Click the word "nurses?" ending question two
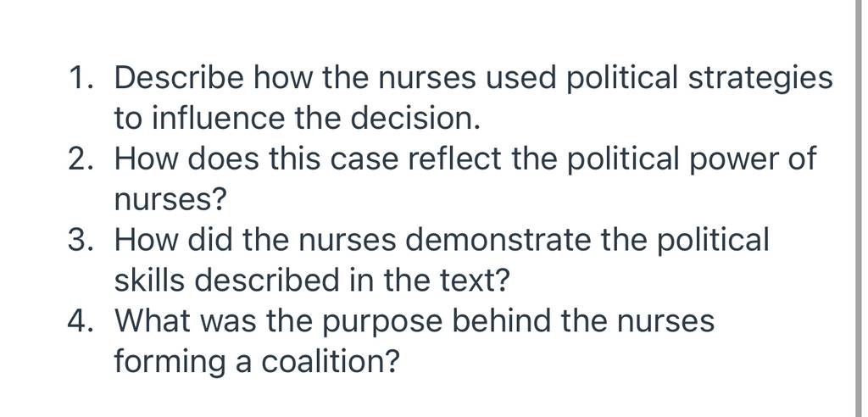The image size is (868, 417). [x=170, y=200]
